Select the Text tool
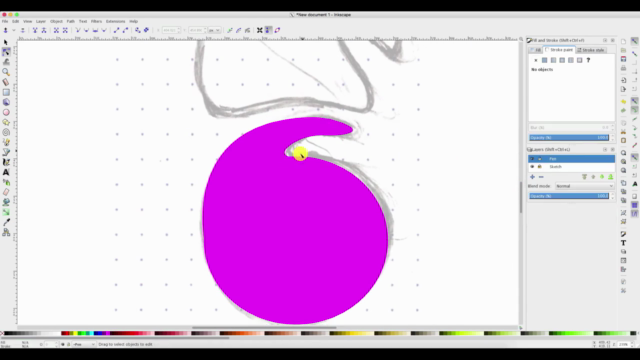This screenshot has height=360, width=640. 6,172
